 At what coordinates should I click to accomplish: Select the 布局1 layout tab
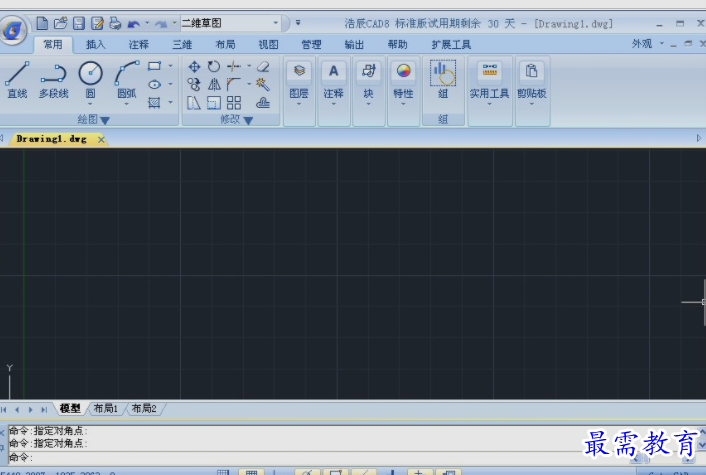pos(105,409)
